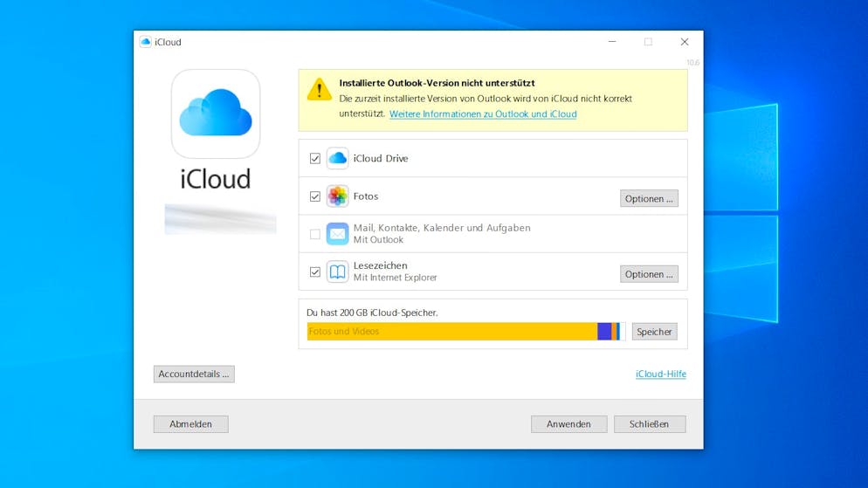The height and width of the screenshot is (488, 868).
Task: Close the iCloud window
Action: tap(685, 42)
